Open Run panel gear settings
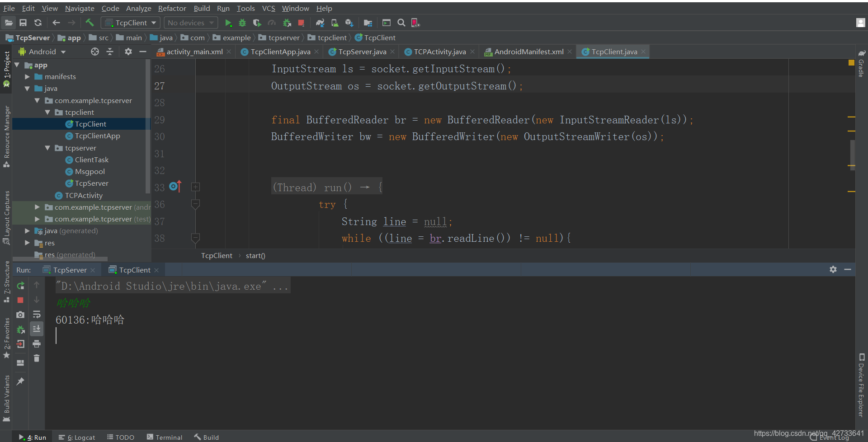The width and height of the screenshot is (868, 442). point(833,269)
